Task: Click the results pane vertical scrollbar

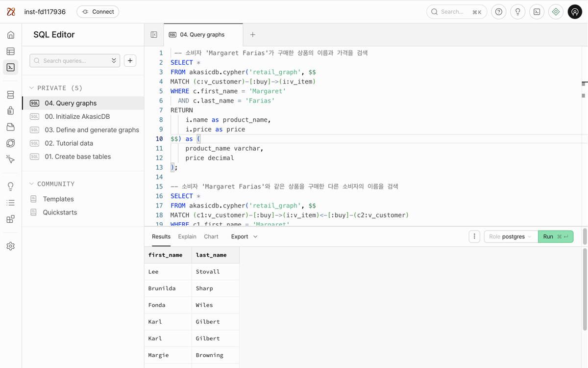Action: (x=585, y=289)
